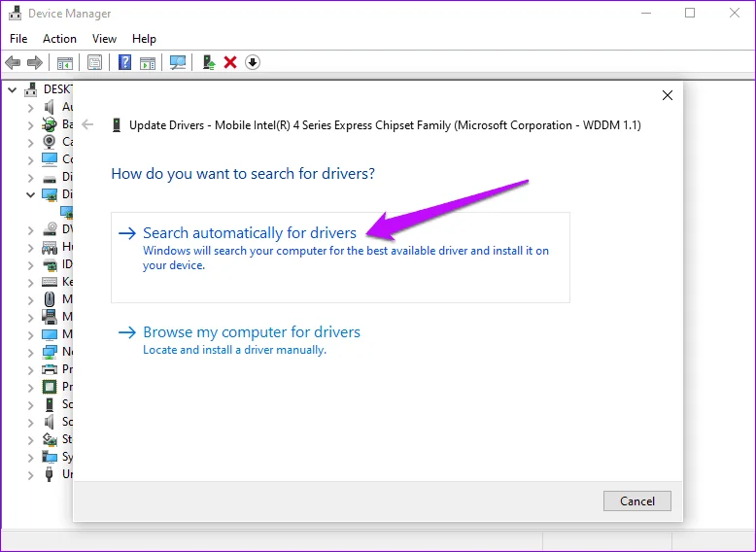The width and height of the screenshot is (756, 552).
Task: Open the File menu
Action: coord(18,39)
